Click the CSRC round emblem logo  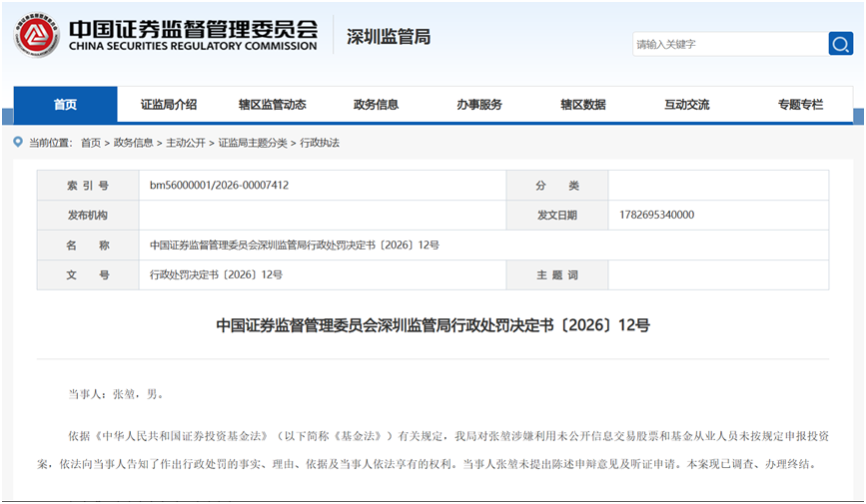click(x=36, y=35)
